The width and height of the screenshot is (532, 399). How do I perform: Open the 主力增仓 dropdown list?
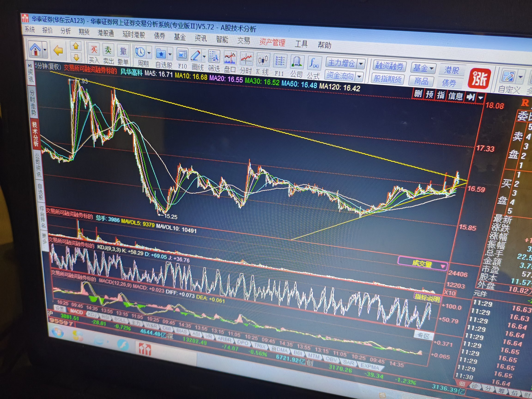(x=361, y=64)
